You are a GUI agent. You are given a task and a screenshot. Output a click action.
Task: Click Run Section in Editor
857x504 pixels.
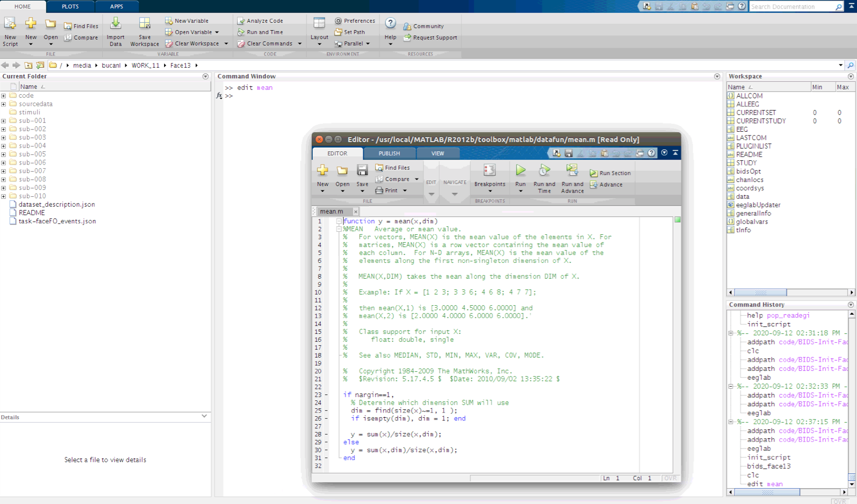pos(610,173)
